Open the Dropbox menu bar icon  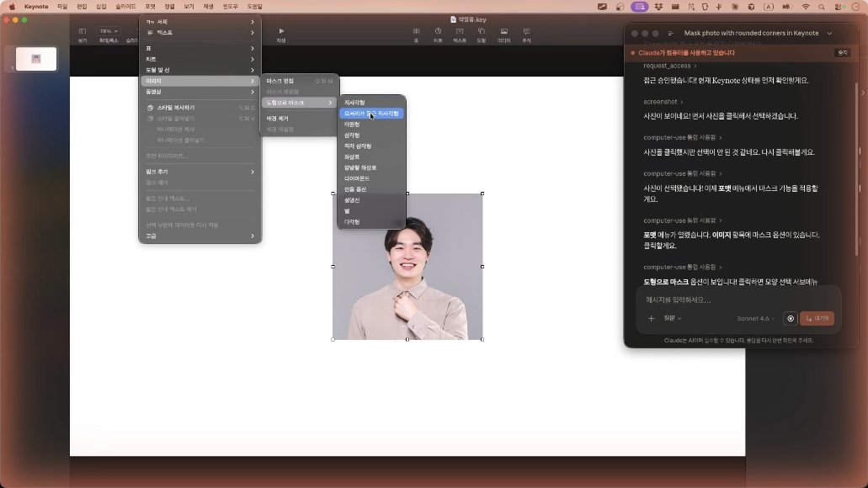(658, 7)
